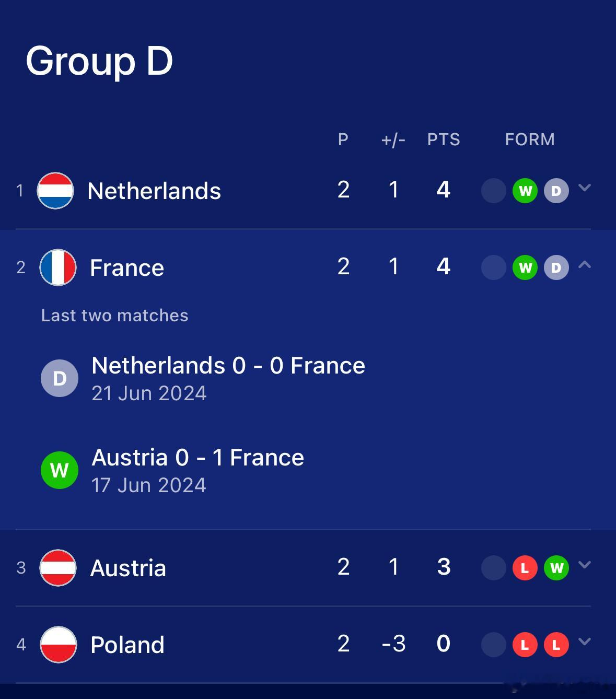Click Poland's second red L form badge

[x=556, y=645]
